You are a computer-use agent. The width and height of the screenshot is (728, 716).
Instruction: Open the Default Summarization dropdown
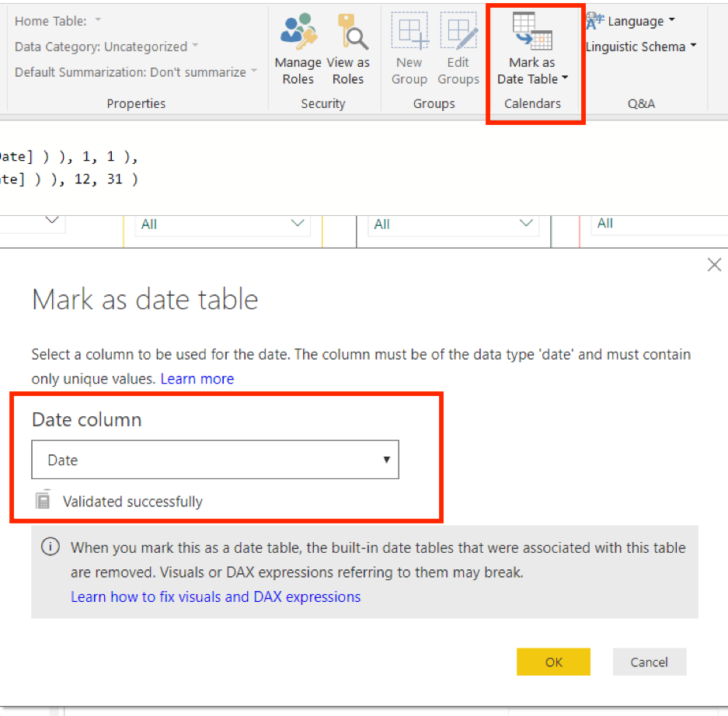[x=253, y=72]
